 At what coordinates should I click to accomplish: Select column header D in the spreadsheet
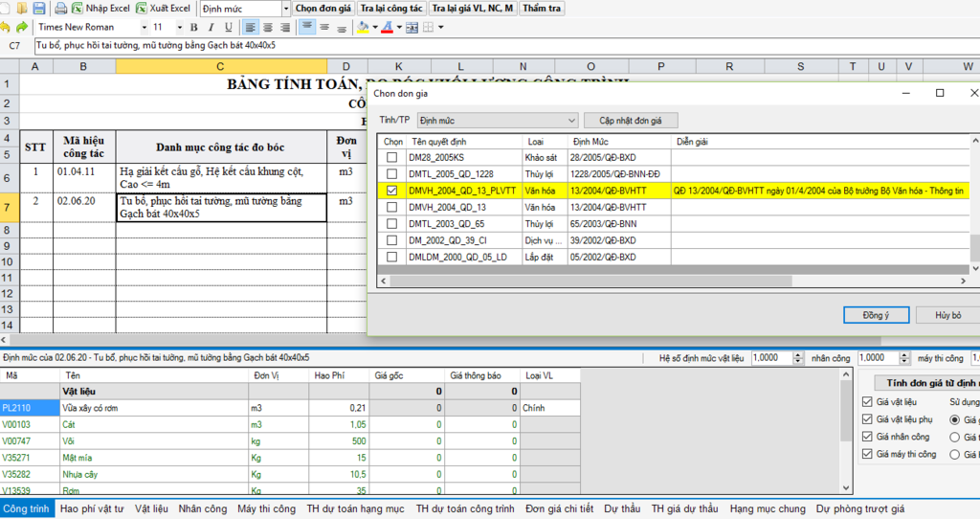coord(346,66)
